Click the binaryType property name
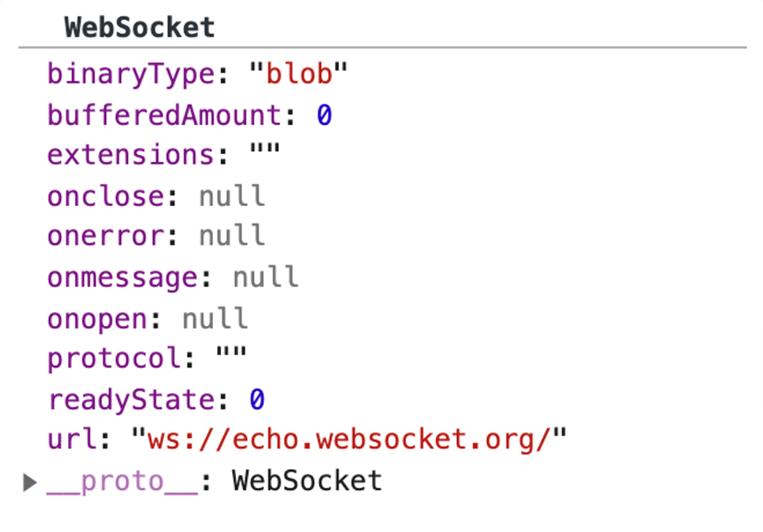The image size is (763, 532). pos(116,73)
